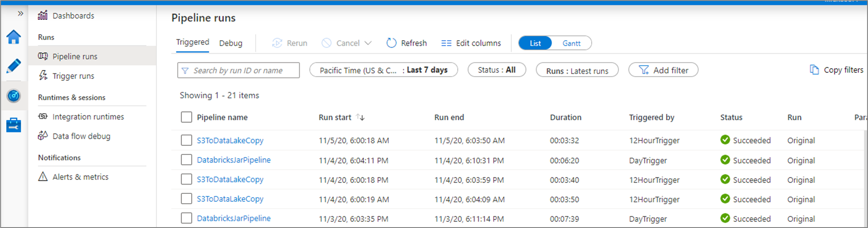Click the Refresh icon
Screen dimensions: 868x228
(x=391, y=43)
